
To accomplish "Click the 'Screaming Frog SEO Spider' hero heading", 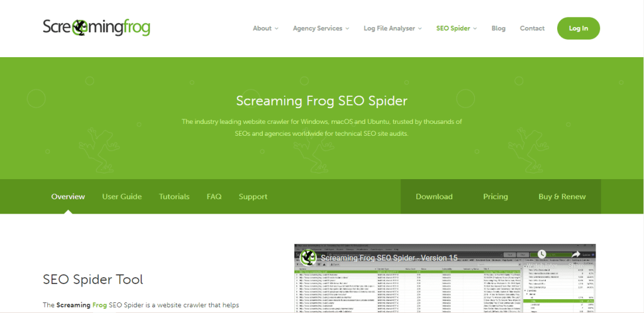I will pos(321,101).
